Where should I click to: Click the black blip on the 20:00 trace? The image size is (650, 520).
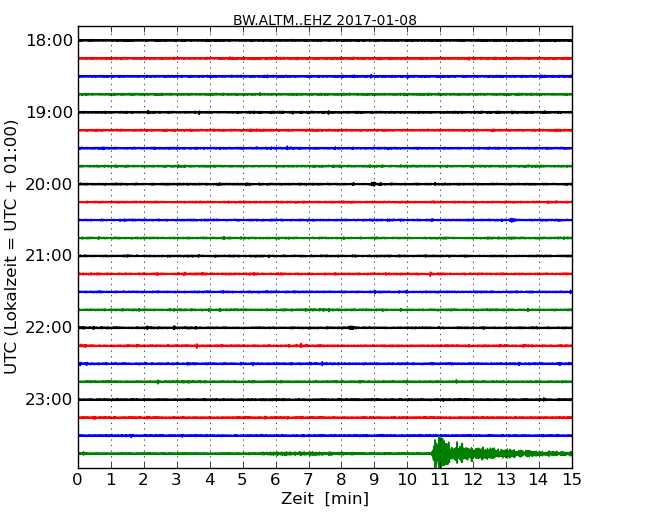coord(374,184)
